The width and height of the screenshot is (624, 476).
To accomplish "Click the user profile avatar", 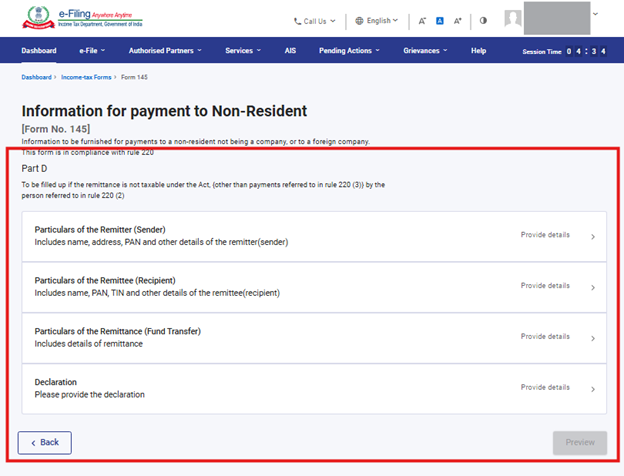I will [x=513, y=19].
